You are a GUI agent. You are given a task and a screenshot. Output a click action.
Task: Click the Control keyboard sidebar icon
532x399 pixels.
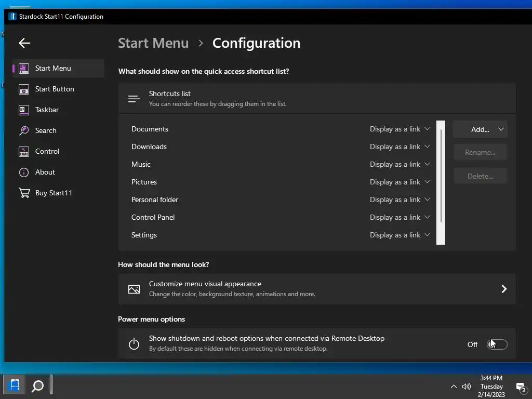click(24, 152)
